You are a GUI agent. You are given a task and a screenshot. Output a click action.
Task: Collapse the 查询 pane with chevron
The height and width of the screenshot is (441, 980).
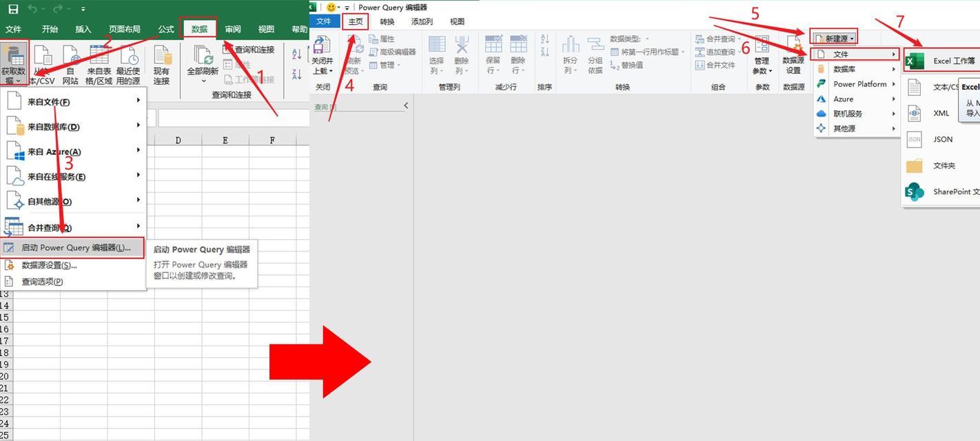pyautogui.click(x=406, y=105)
